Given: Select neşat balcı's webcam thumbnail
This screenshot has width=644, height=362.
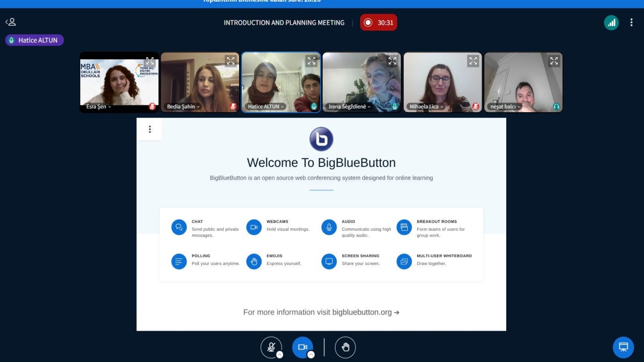Looking at the screenshot, I should (523, 82).
